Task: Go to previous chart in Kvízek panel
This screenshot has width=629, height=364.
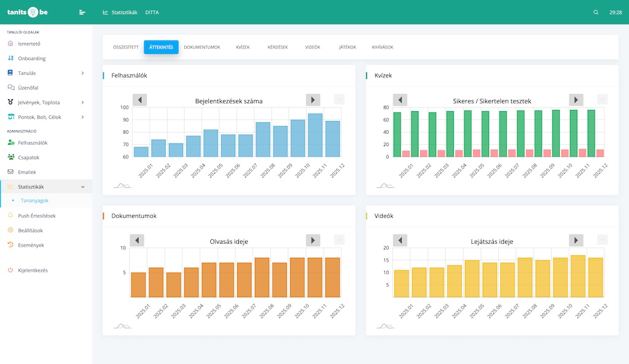Action: click(x=400, y=100)
